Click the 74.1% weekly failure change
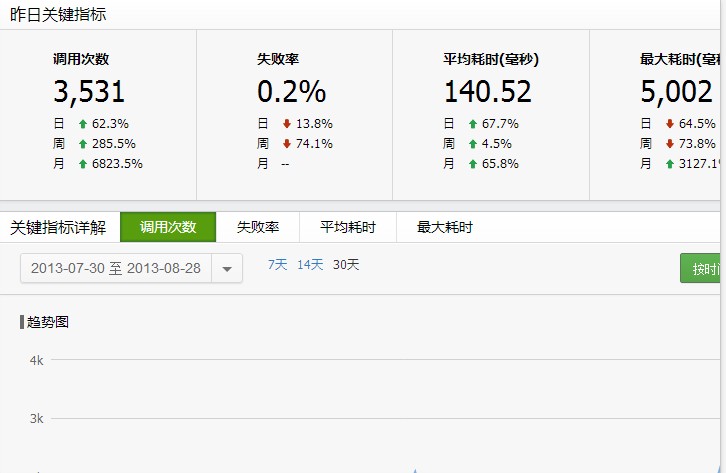Image resolution: width=726 pixels, height=473 pixels. point(314,144)
